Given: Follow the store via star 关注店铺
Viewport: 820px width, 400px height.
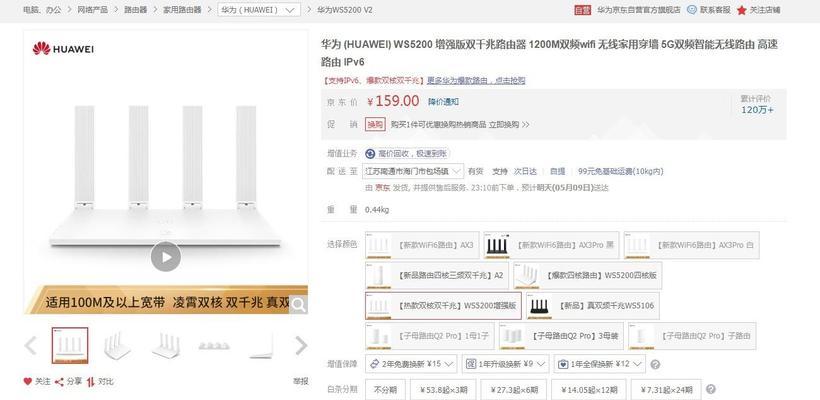Looking at the screenshot, I should coord(742,10).
